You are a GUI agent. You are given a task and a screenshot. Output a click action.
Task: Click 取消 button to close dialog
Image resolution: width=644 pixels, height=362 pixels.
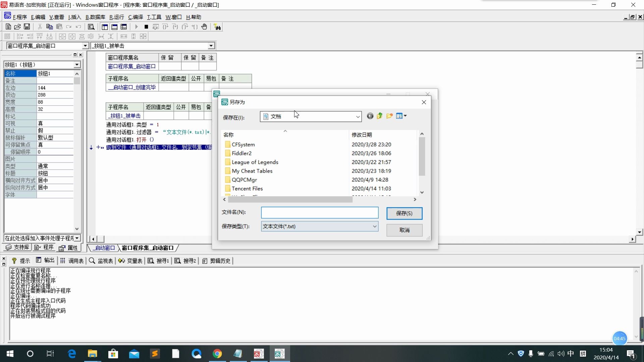(404, 230)
